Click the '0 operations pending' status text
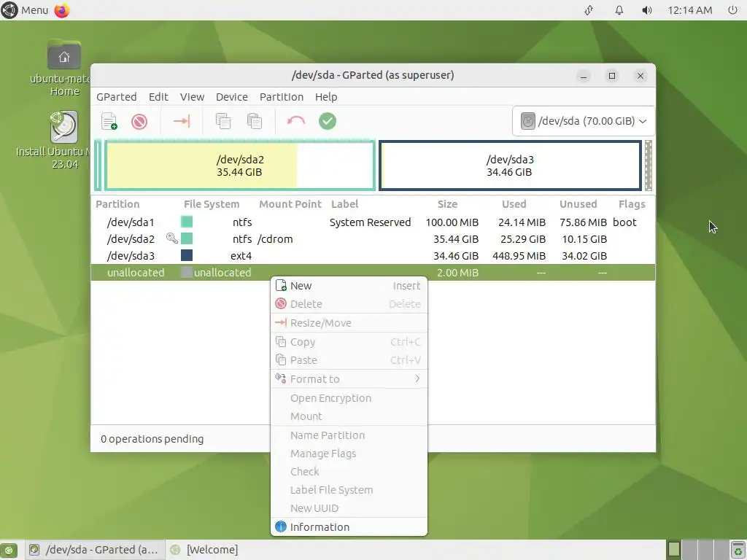747x560 pixels. coord(152,438)
